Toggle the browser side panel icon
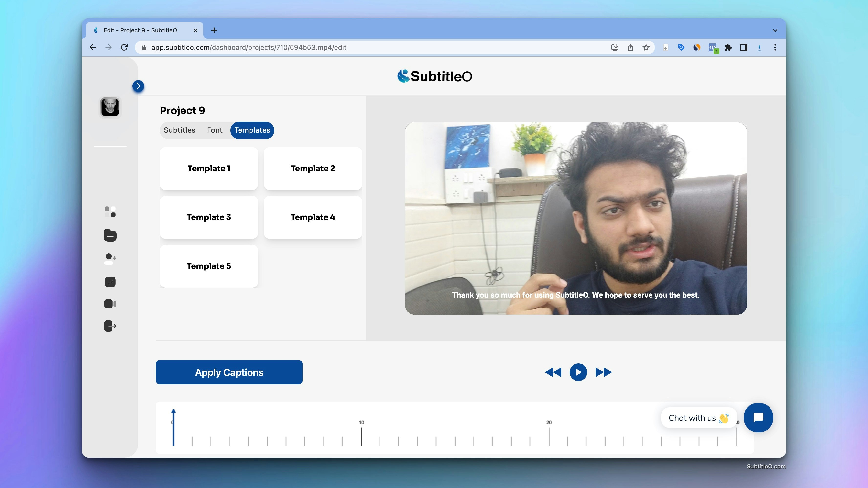 coord(744,47)
